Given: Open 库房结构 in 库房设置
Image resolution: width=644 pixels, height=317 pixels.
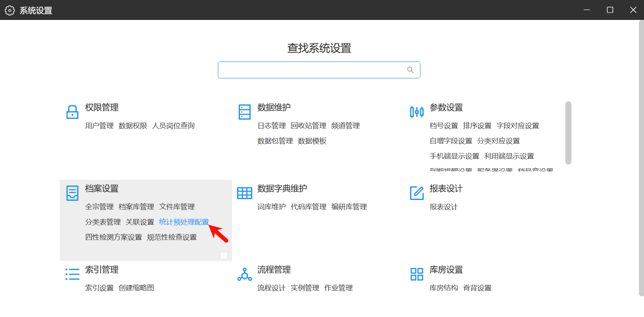Looking at the screenshot, I should 444,288.
